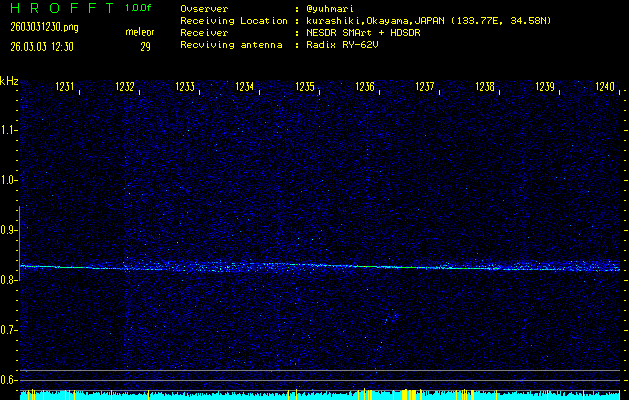Screen dimensions: 629x400
Task: Click the timestamp 26.03.03 12:30
Action: pyautogui.click(x=42, y=47)
